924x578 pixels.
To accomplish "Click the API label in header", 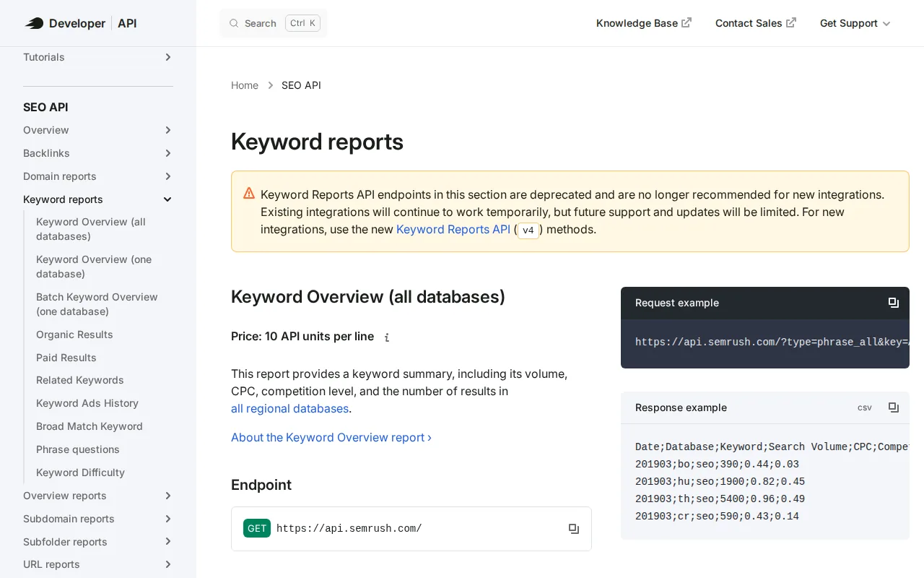I will tap(127, 23).
